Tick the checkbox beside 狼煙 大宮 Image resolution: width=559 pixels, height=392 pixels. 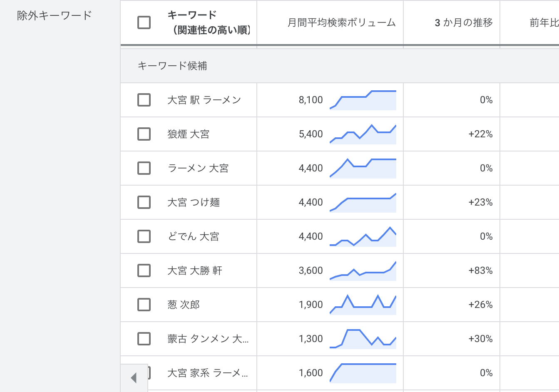144,134
